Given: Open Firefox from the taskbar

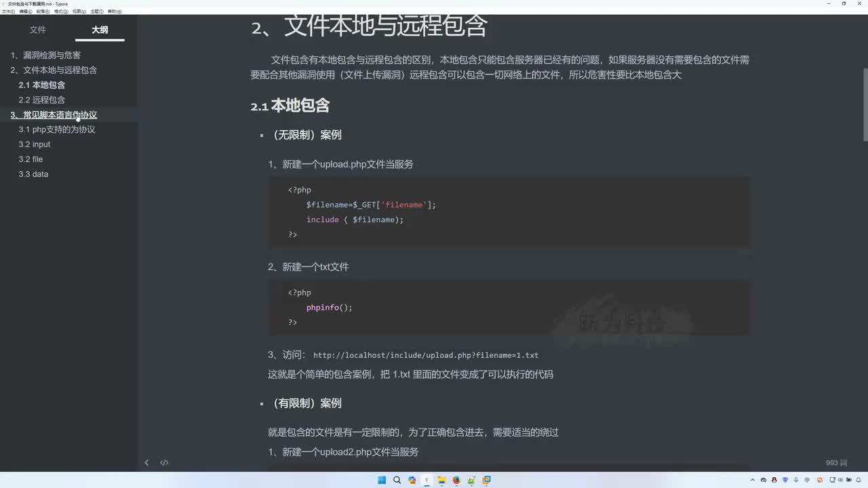Looking at the screenshot, I should click(456, 480).
